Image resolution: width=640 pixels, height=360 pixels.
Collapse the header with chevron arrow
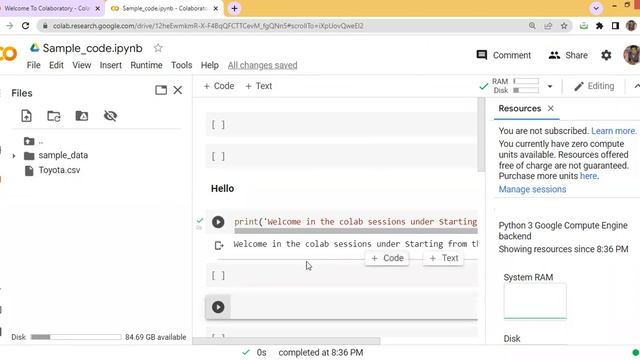[636, 86]
